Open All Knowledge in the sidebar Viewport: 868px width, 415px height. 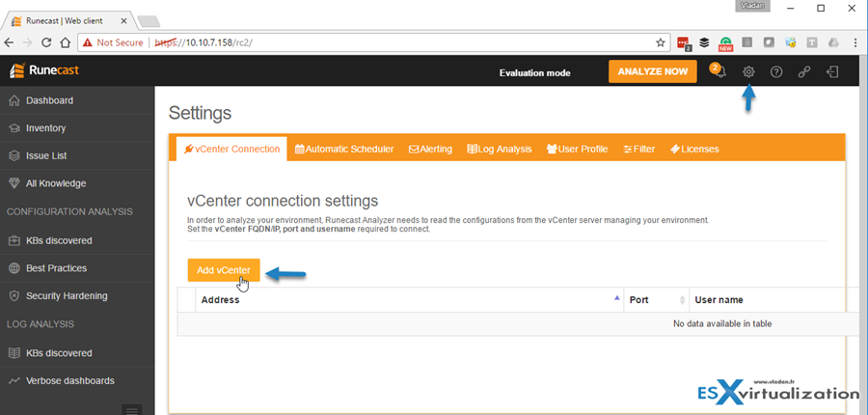click(x=77, y=183)
